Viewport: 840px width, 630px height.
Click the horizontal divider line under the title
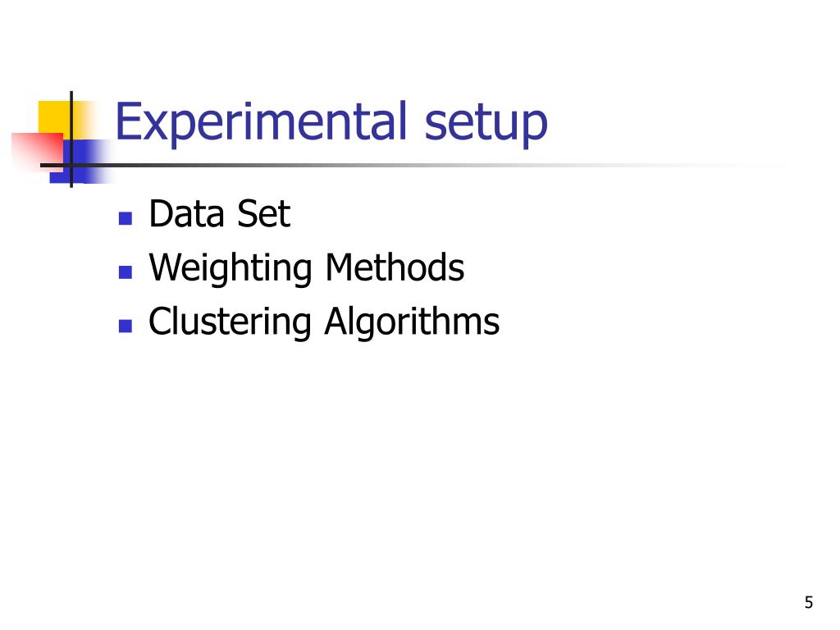pos(413,165)
